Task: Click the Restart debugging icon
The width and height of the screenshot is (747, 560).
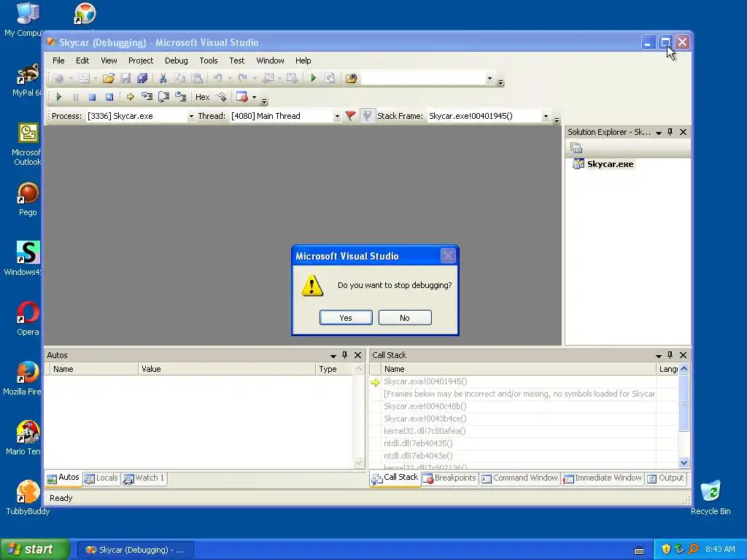Action: pyautogui.click(x=109, y=97)
